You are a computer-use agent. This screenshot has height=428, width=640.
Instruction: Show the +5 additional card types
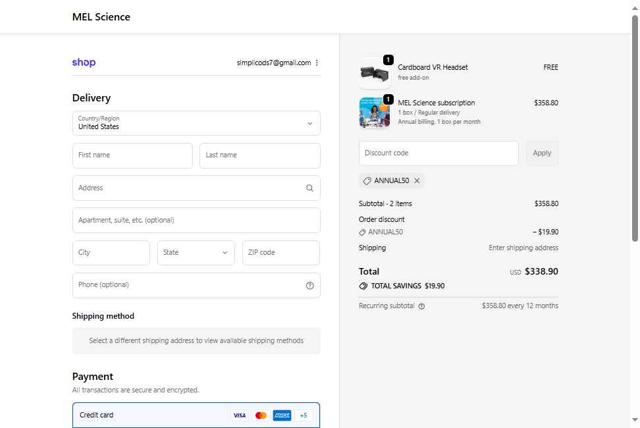303,415
